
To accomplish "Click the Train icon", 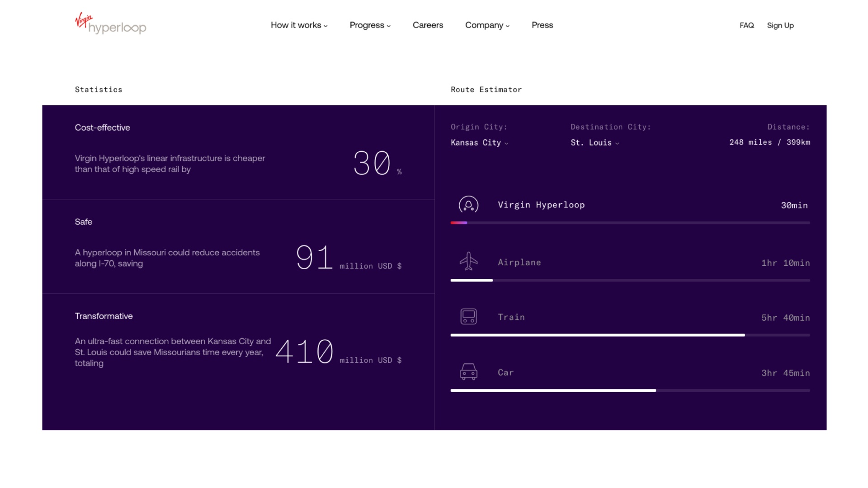I will (x=468, y=316).
